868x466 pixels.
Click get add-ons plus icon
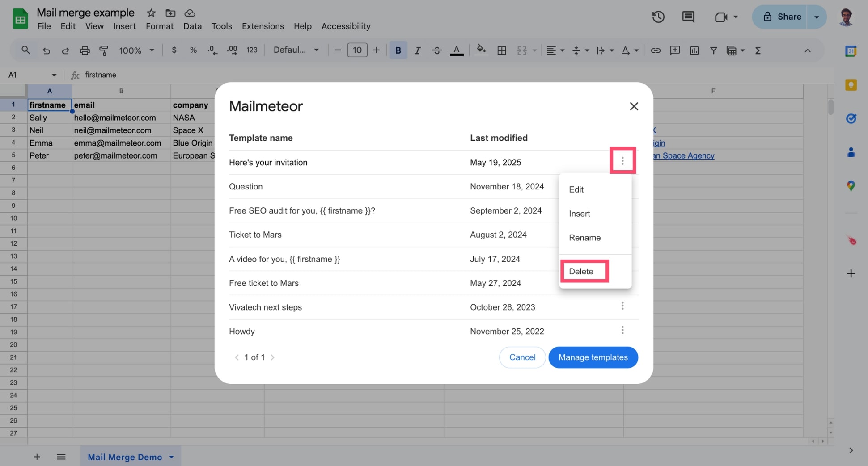pos(851,273)
